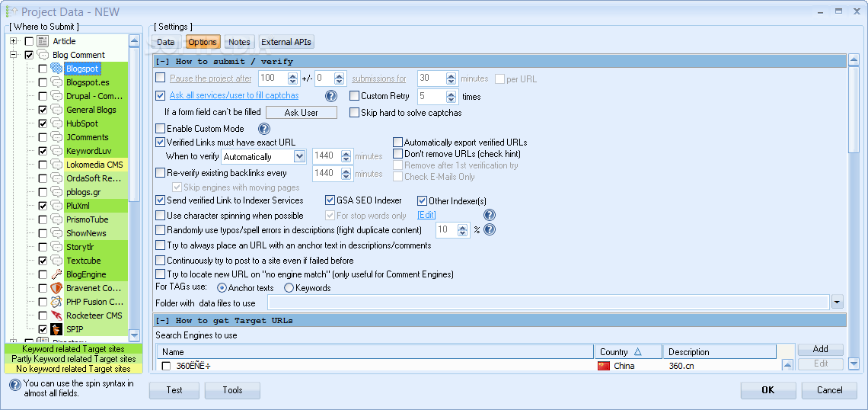Viewport: 868px width, 410px height.
Task: Click the HubSpot comment bubble icon
Action: (x=56, y=123)
